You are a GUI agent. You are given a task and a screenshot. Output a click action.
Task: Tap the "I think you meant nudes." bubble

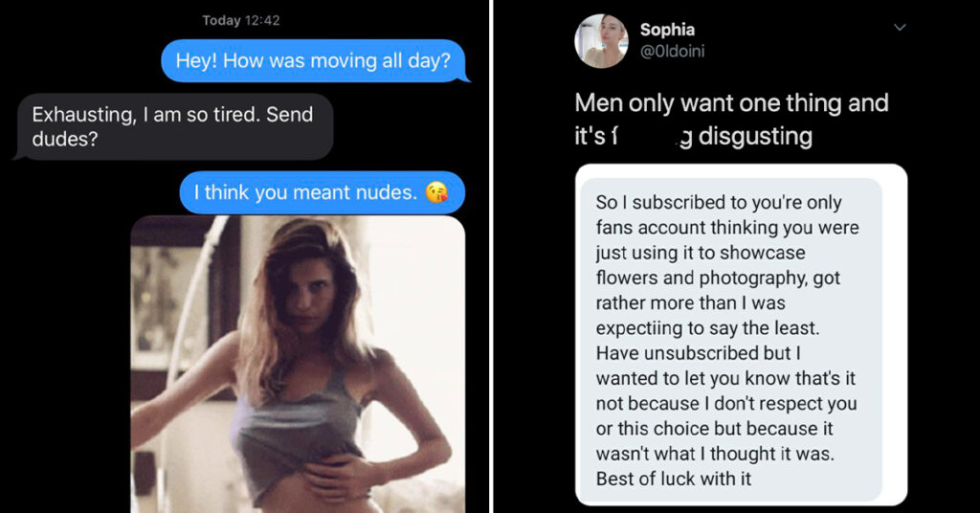click(x=323, y=192)
